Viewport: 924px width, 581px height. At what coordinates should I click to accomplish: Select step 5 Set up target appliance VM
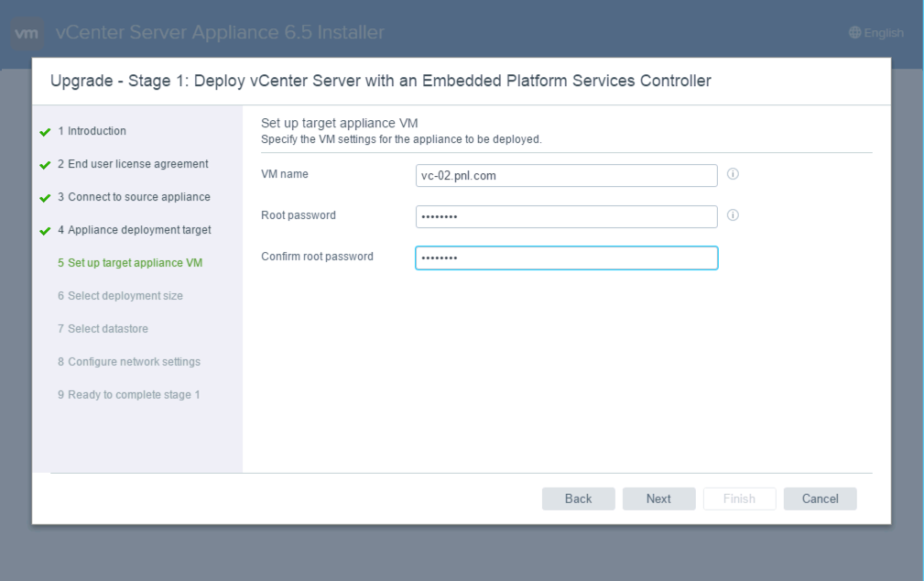[x=130, y=263]
